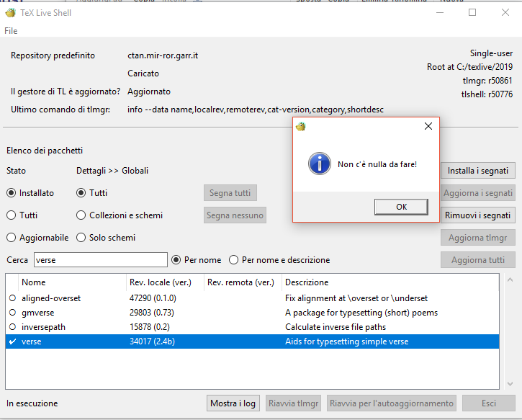The height and width of the screenshot is (420, 522).
Task: Select the inversepath package name
Action: [x=44, y=327]
